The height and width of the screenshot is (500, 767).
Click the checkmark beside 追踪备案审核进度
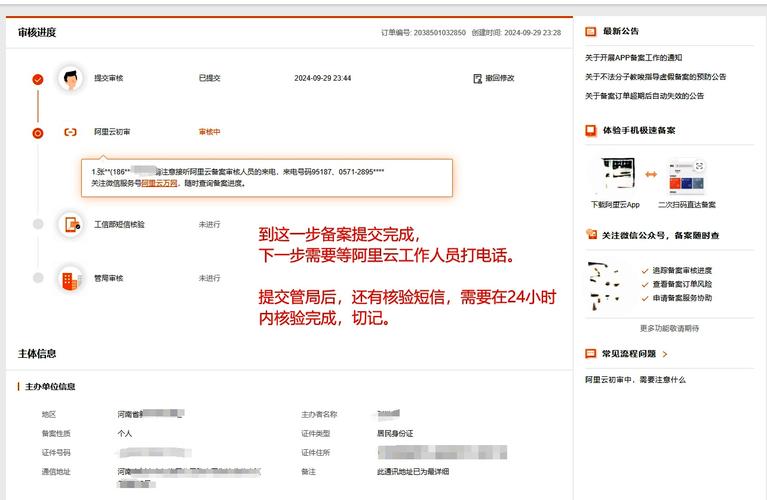tap(645, 271)
